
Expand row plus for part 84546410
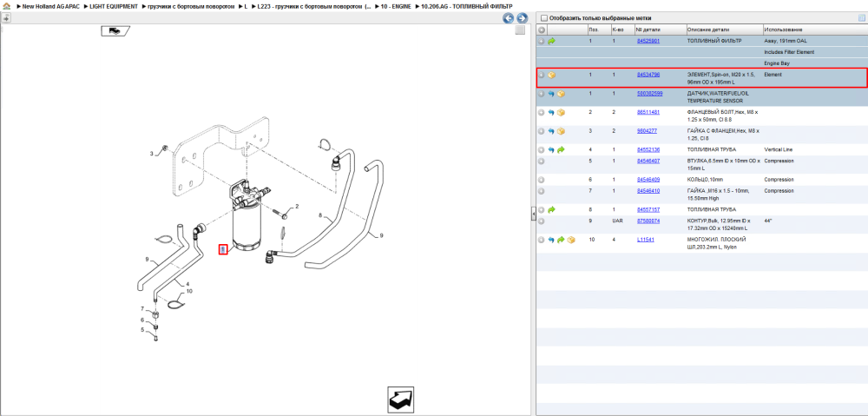click(x=542, y=190)
